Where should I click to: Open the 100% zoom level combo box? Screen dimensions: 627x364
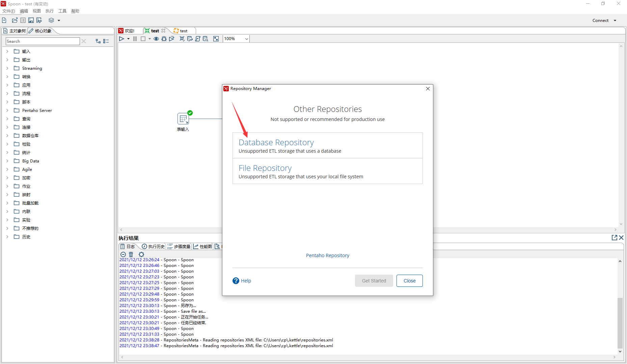236,39
